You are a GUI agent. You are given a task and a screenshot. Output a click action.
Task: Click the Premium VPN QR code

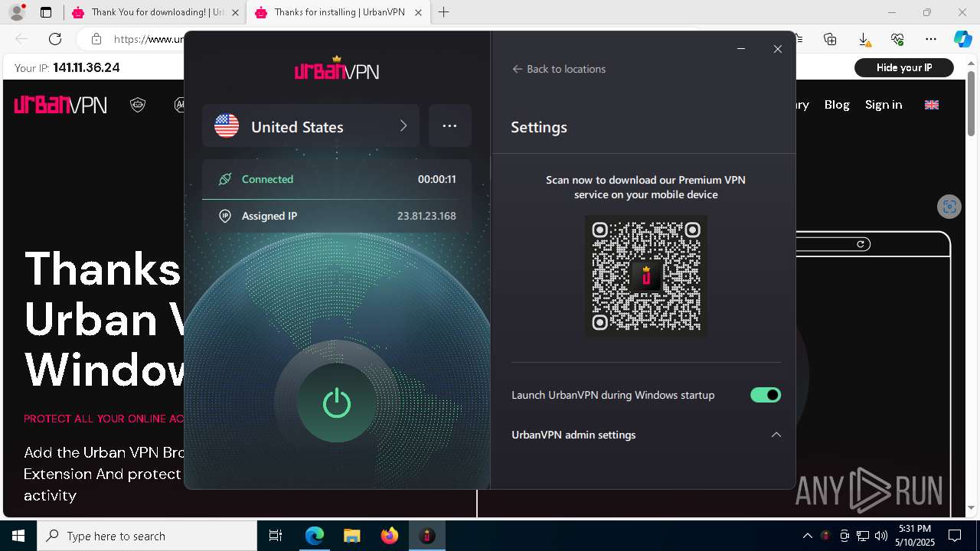[x=646, y=276]
